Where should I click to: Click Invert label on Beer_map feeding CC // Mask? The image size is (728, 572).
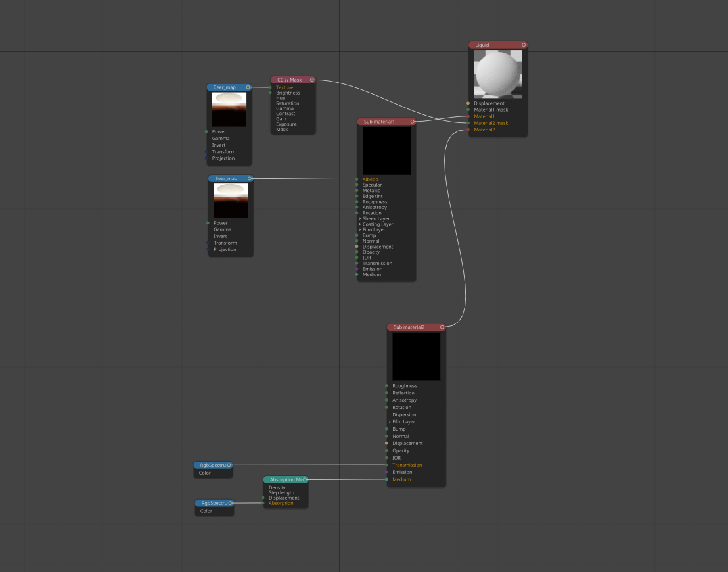click(219, 145)
